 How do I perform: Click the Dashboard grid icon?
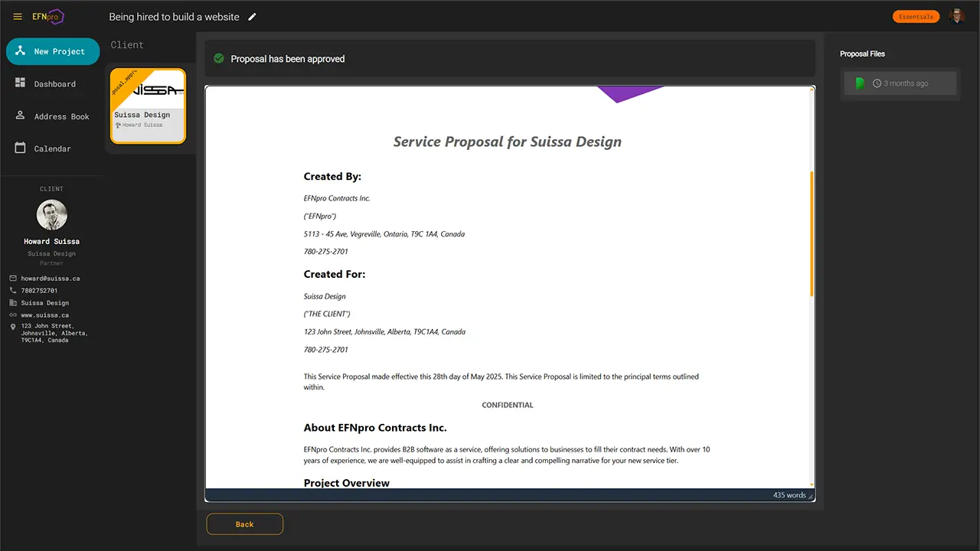tap(21, 83)
